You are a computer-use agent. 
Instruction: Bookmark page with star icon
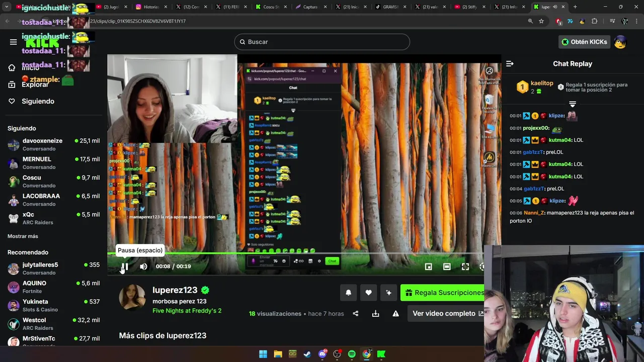[541, 21]
